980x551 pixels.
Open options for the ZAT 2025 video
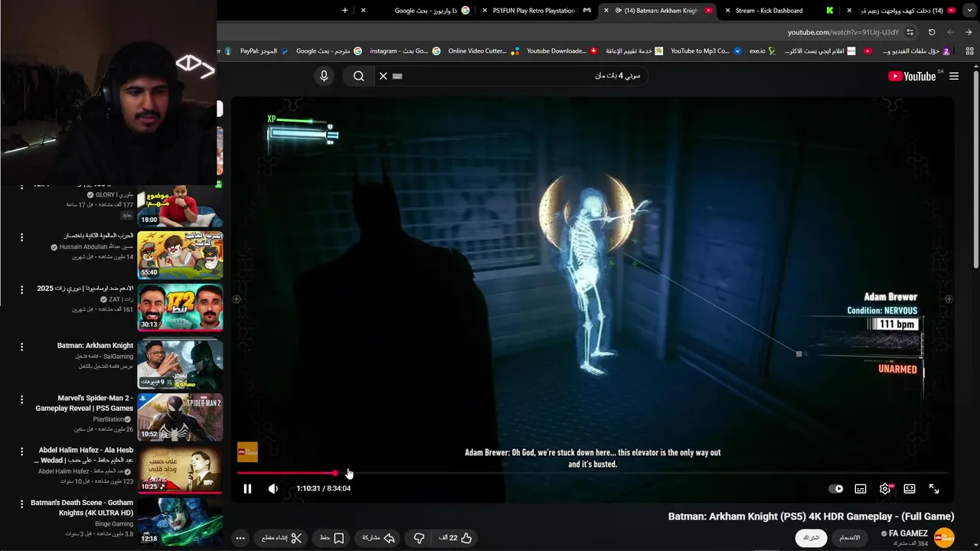point(21,289)
